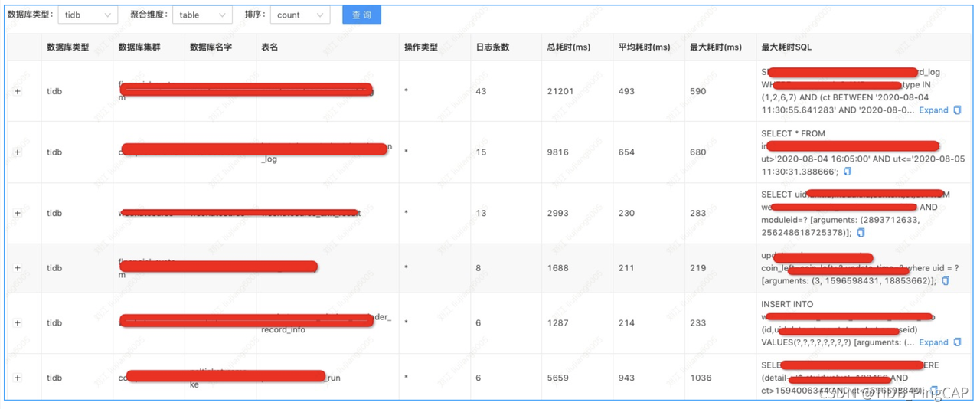Screen dimensions: 980x409
Task: Click tidb cell in the 9816 row
Action: (x=54, y=152)
